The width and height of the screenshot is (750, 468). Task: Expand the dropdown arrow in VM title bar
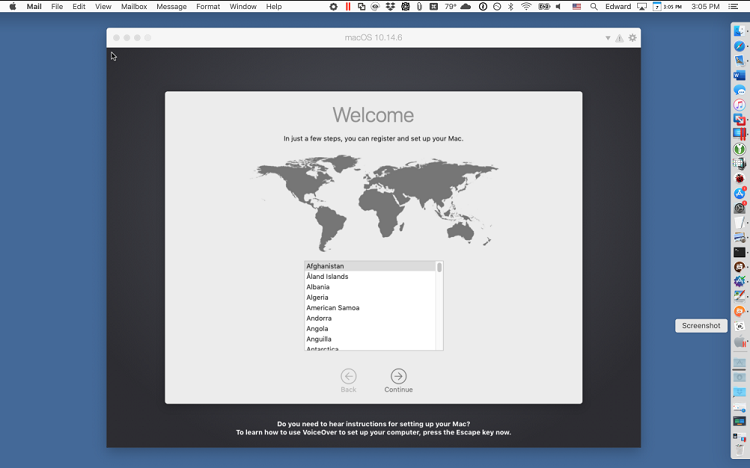[607, 38]
